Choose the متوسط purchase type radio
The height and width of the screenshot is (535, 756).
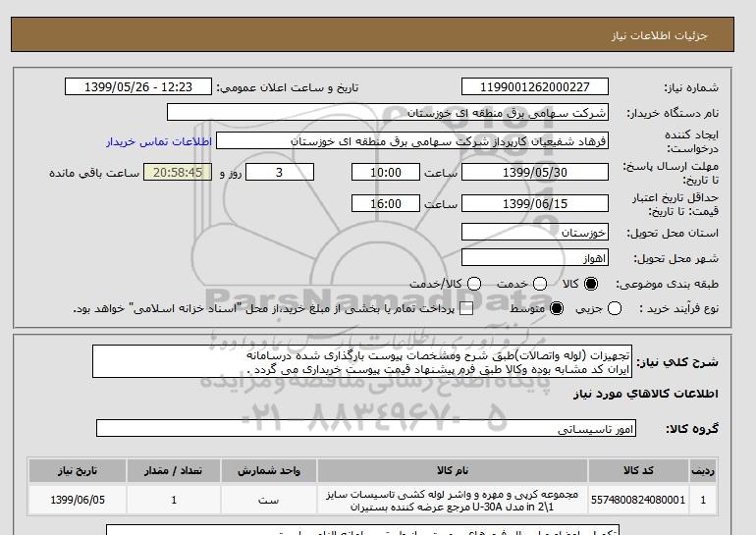tap(557, 308)
